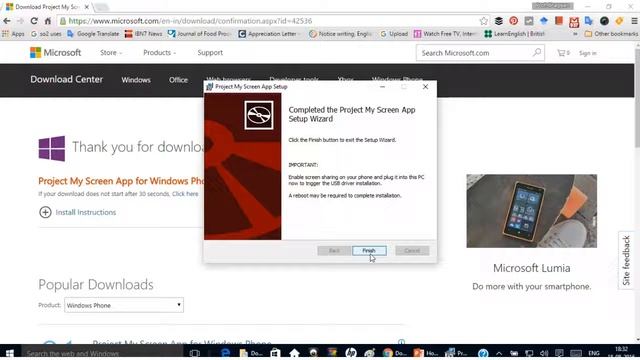The height and width of the screenshot is (360, 640).
Task: Go to the Chrome home page icon
Action: pos(48,21)
